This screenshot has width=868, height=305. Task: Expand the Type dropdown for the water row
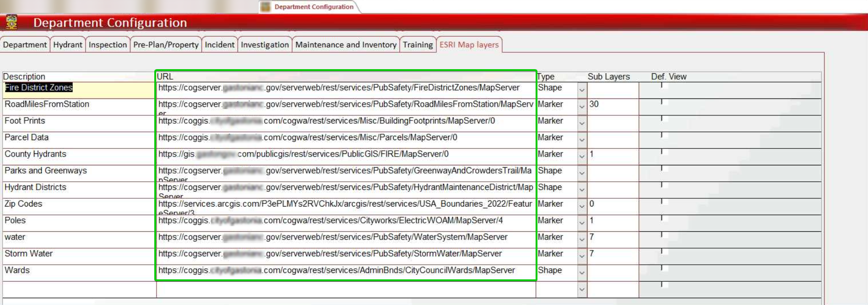[x=582, y=240]
